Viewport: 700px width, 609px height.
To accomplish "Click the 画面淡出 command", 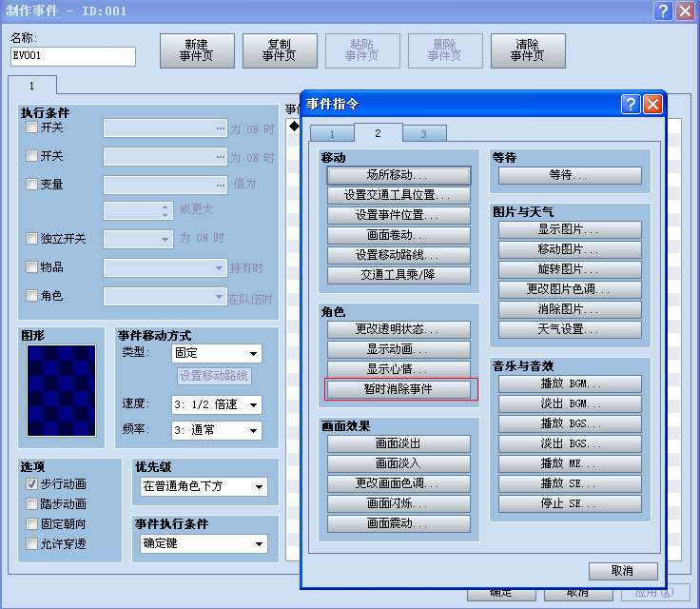I will click(399, 443).
